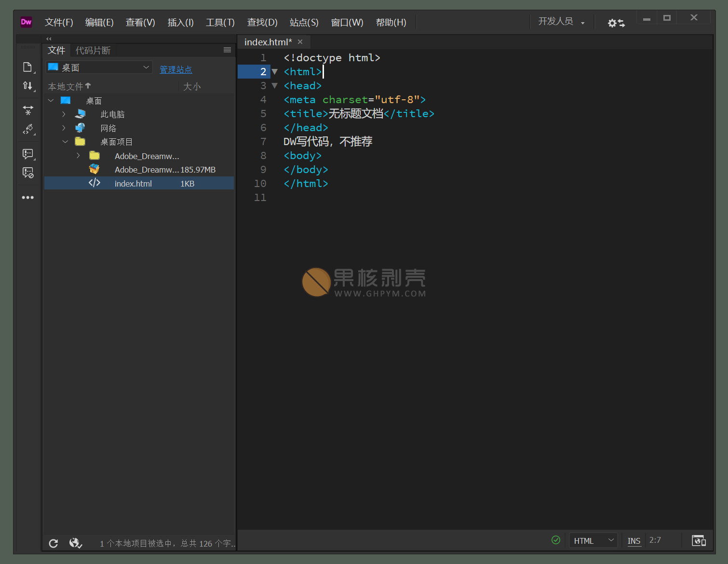Click the sync settings gear icon

click(x=616, y=23)
